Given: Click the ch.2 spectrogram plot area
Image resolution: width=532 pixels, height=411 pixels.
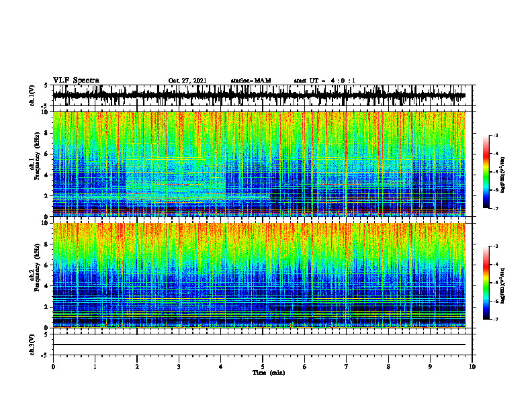Looking at the screenshot, I should click(259, 275).
